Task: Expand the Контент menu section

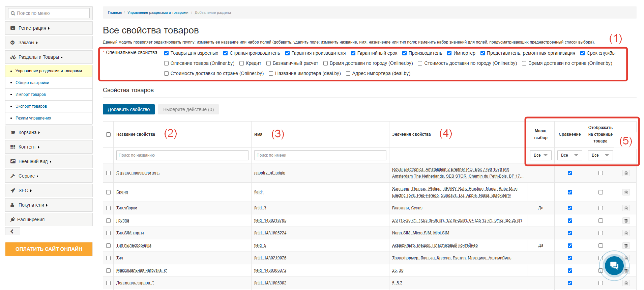Action: 49,147
